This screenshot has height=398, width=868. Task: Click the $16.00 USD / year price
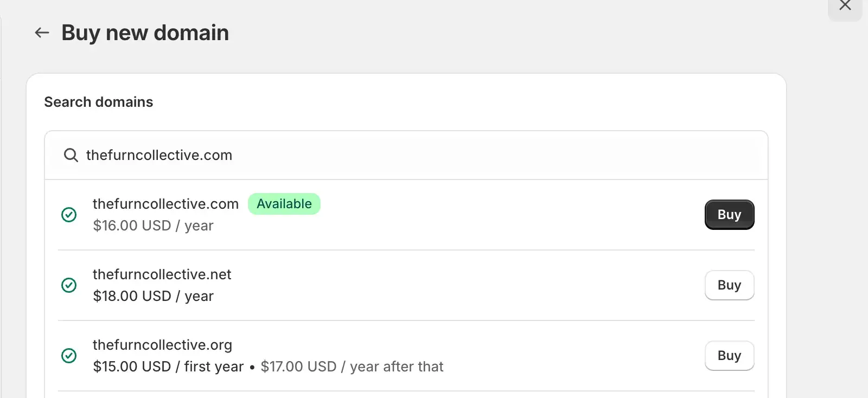(153, 226)
